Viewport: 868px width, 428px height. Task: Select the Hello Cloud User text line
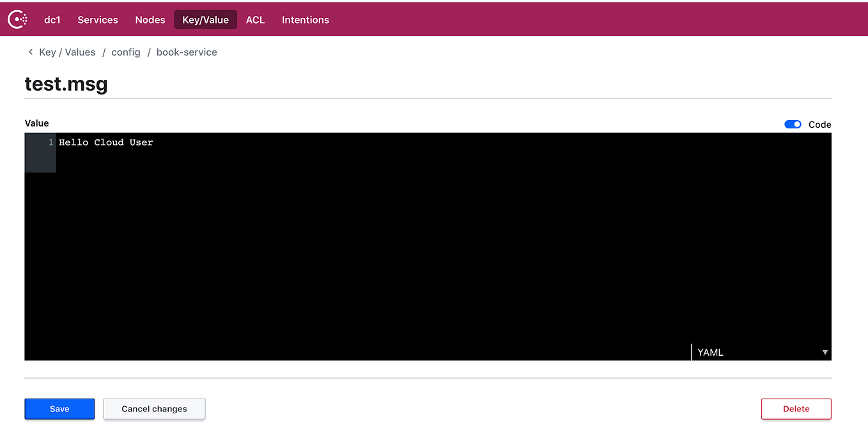105,142
